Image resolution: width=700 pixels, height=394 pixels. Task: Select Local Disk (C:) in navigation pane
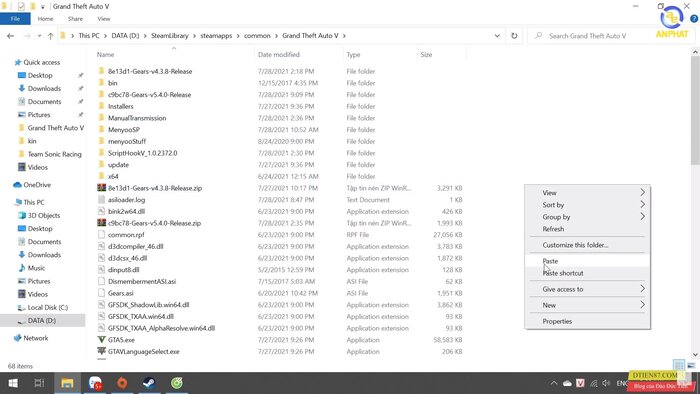(x=48, y=307)
